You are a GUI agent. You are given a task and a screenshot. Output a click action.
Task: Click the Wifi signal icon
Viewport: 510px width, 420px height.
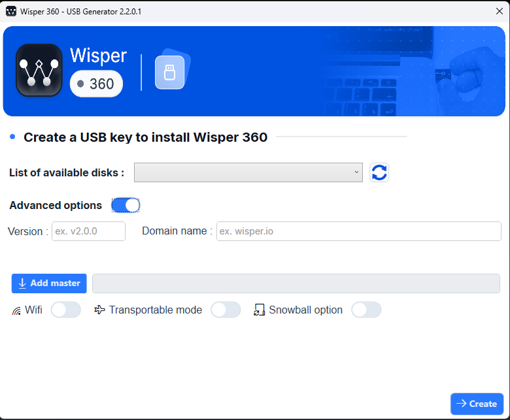click(16, 311)
